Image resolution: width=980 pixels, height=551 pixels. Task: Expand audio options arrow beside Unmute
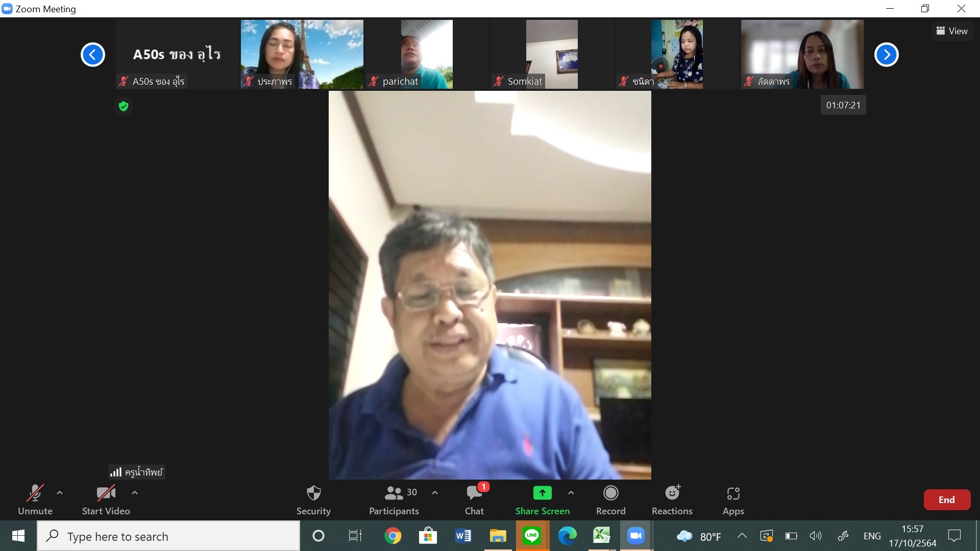pos(60,493)
